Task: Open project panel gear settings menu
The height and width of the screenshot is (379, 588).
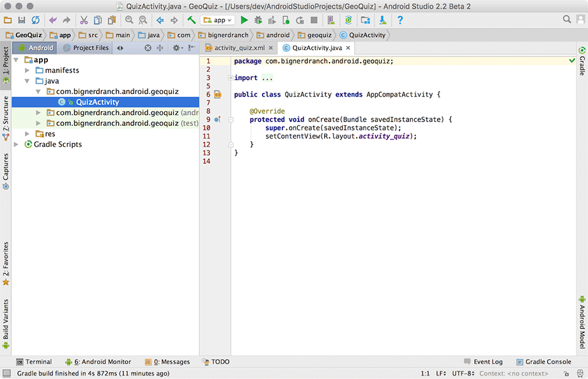Action: [178, 48]
